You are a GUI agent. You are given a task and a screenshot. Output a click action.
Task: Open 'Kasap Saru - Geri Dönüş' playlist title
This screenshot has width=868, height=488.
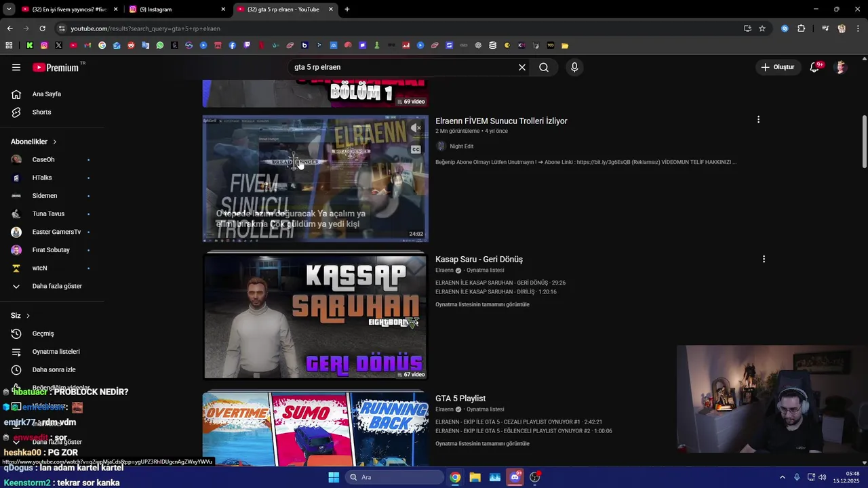(479, 259)
